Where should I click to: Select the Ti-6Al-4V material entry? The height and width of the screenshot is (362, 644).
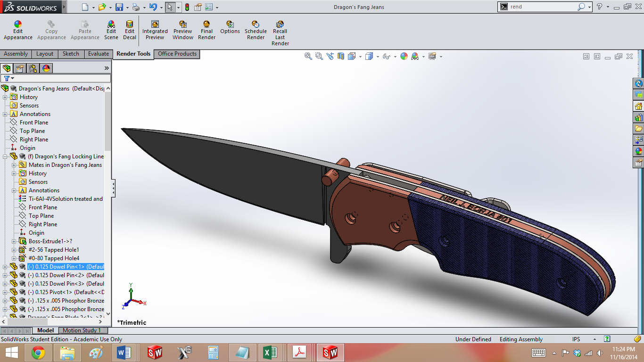pyautogui.click(x=66, y=199)
